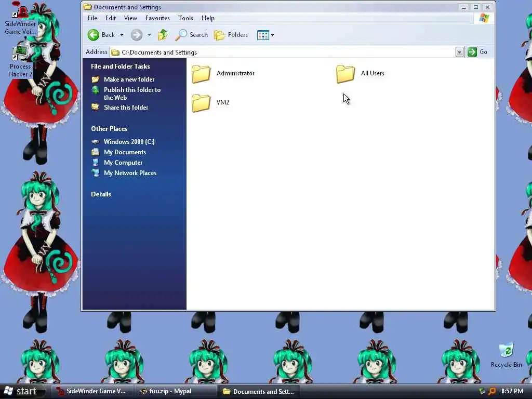
Task: Click Make a new folder
Action: (129, 79)
